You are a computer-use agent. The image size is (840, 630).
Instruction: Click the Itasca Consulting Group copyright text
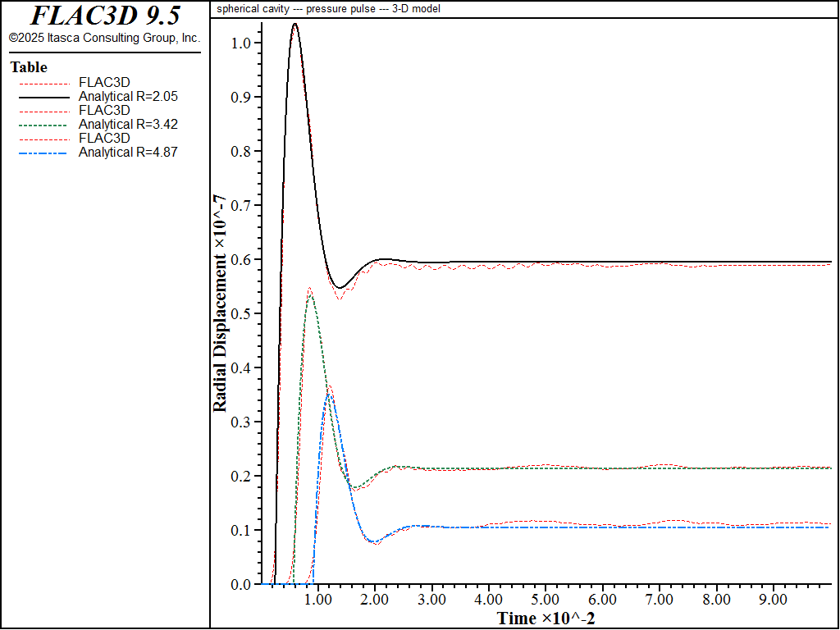coord(104,38)
